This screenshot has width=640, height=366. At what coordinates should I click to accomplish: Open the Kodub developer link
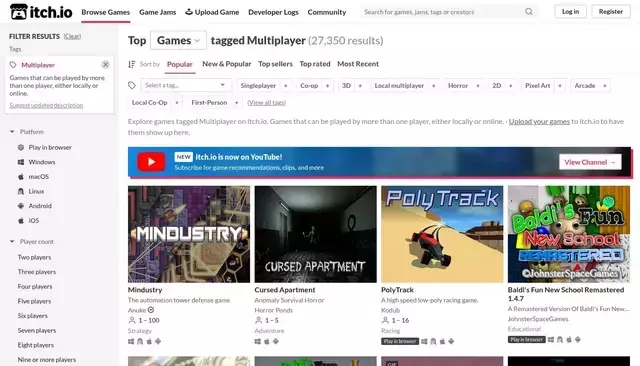point(390,310)
